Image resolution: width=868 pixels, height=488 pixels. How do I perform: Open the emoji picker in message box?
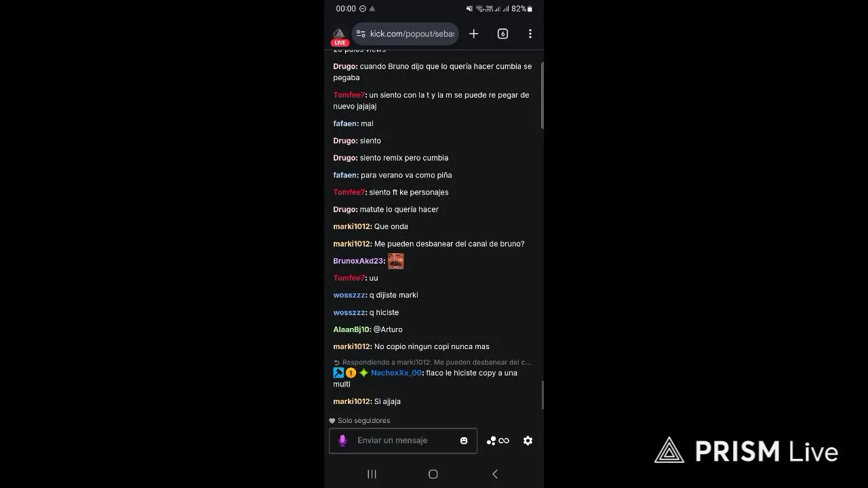point(464,441)
